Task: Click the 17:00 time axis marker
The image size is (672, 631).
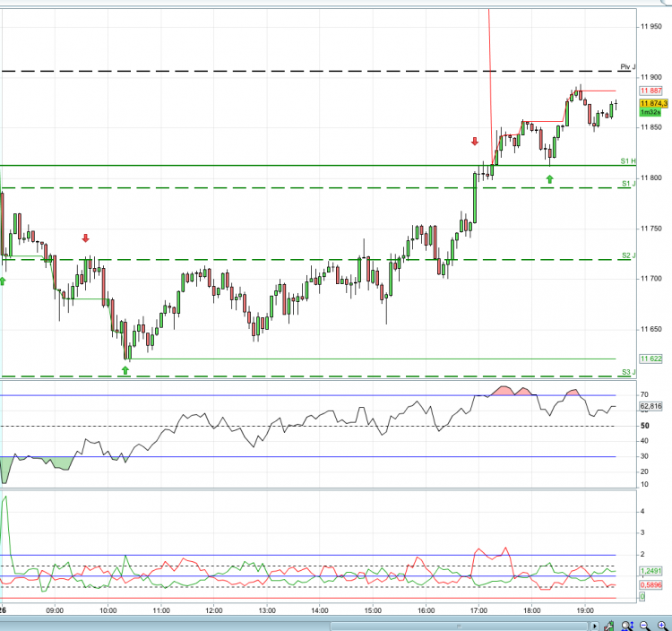Action: [x=478, y=610]
